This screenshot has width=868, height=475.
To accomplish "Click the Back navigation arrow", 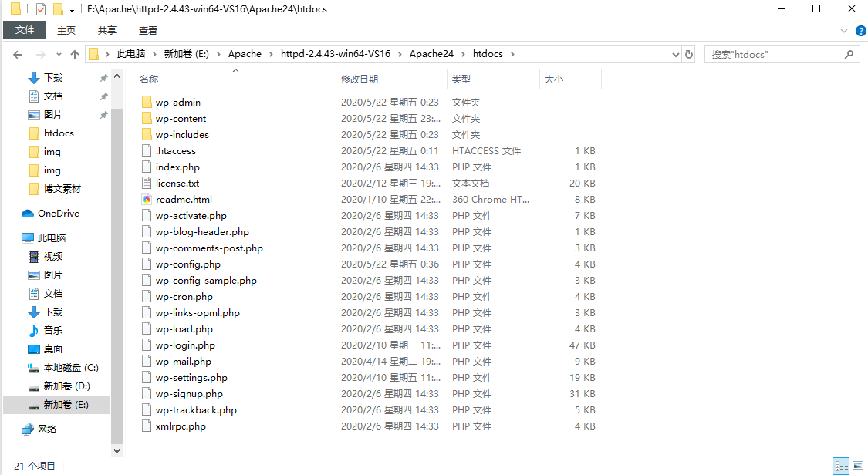I will coord(18,54).
